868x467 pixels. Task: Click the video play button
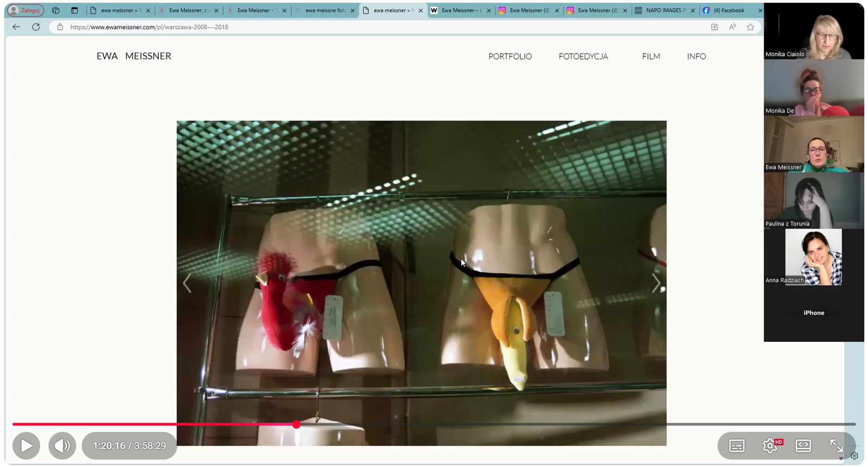26,446
